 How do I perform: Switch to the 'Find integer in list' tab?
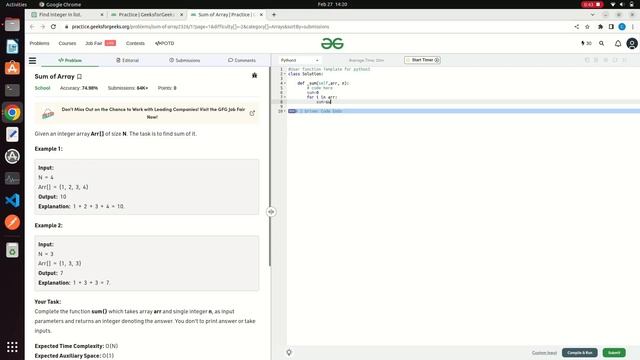(67, 15)
